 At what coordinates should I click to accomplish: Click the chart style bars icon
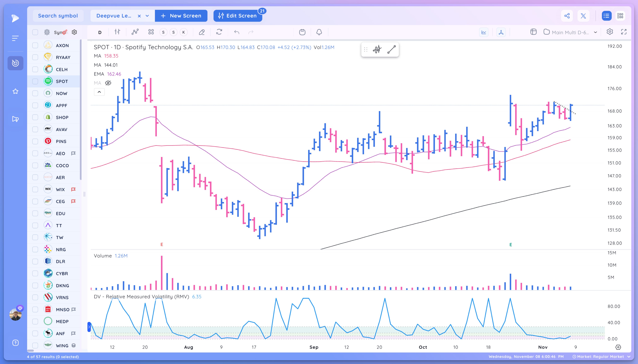117,32
